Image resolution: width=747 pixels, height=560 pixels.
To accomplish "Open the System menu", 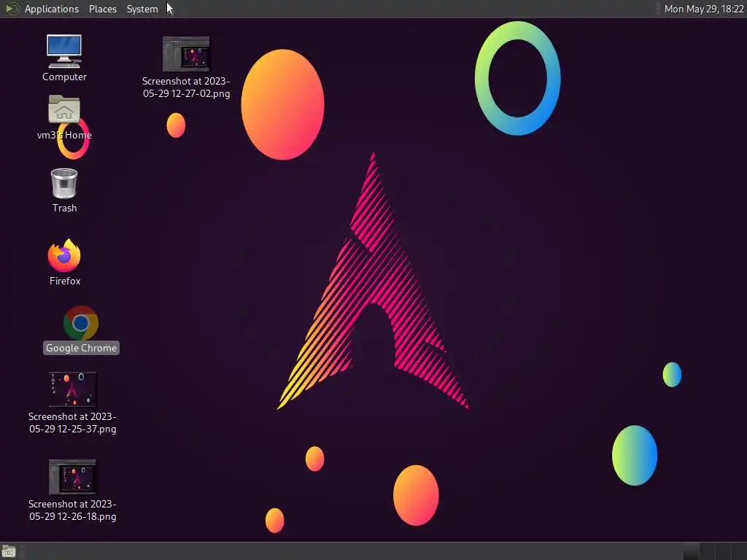I will [x=142, y=9].
